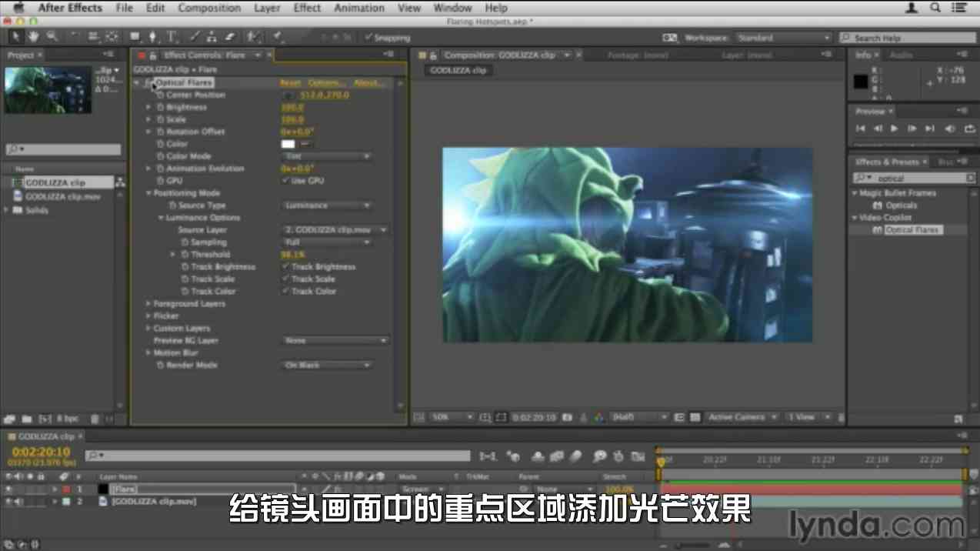Image resolution: width=980 pixels, height=551 pixels.
Task: Toggle the Use GPU checkbox
Action: (285, 181)
